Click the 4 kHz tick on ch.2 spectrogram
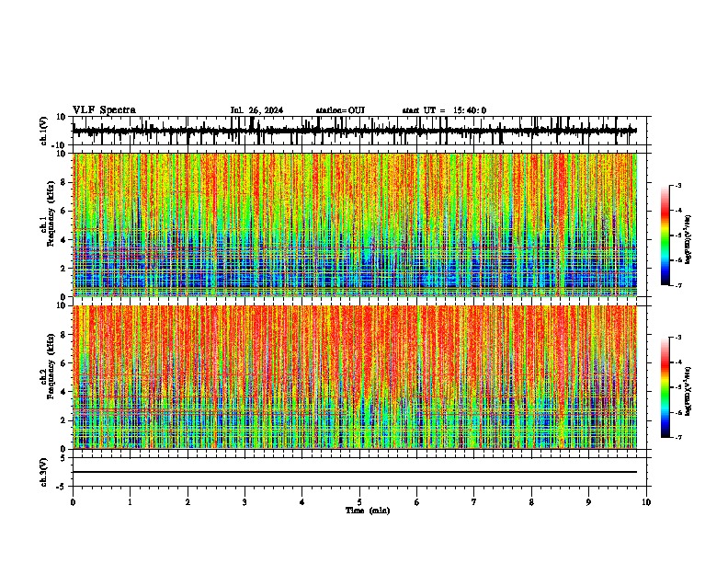The height and width of the screenshot is (563, 728). tap(63, 392)
